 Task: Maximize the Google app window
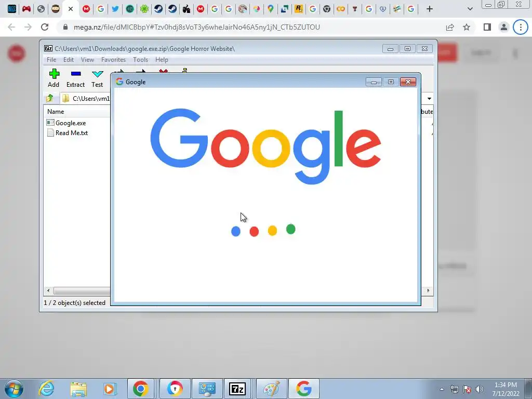391,82
